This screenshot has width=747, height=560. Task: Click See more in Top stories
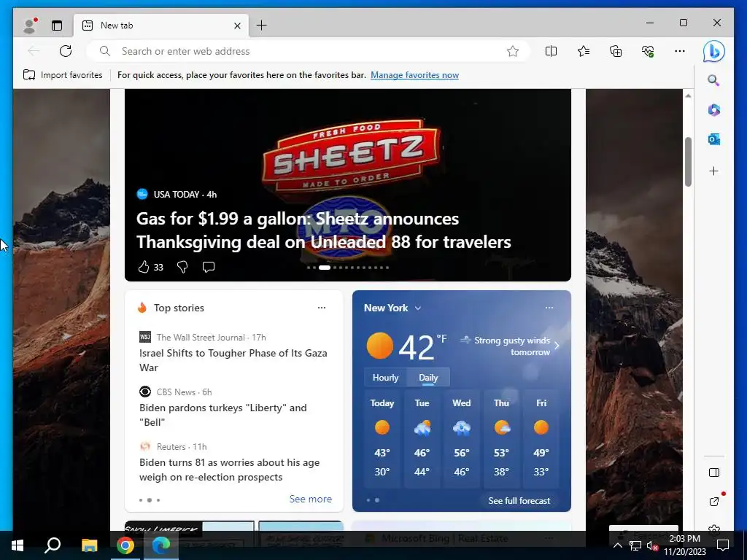(x=311, y=499)
